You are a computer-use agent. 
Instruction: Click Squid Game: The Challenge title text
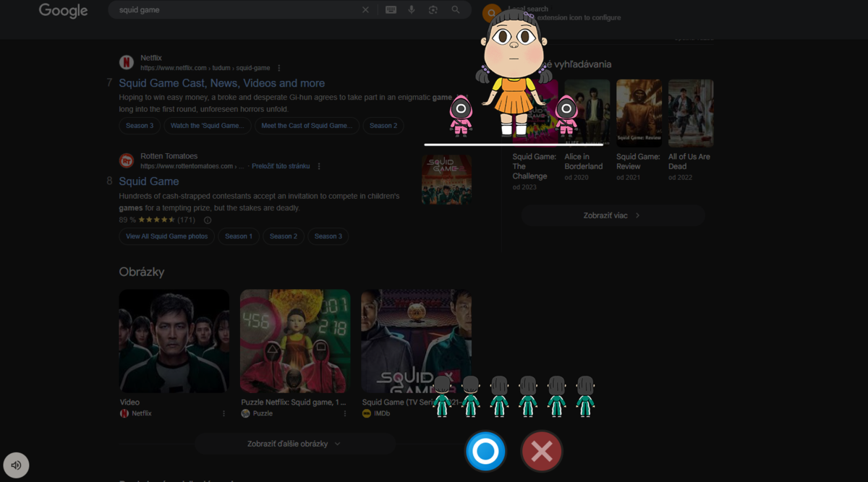coord(535,166)
